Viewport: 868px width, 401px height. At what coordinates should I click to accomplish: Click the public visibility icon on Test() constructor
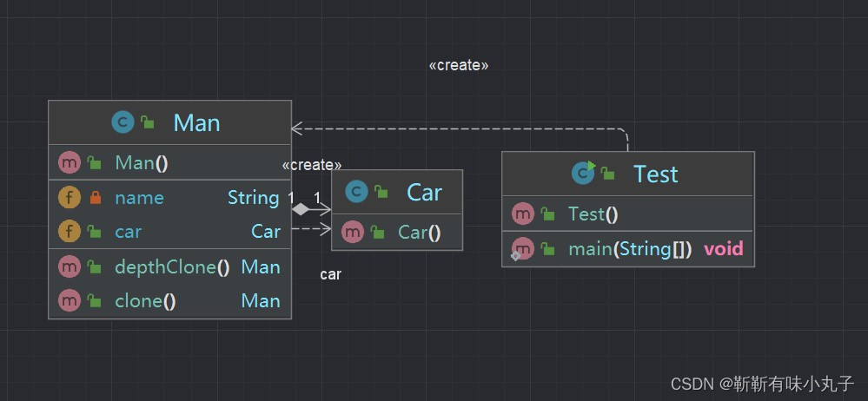(x=548, y=214)
